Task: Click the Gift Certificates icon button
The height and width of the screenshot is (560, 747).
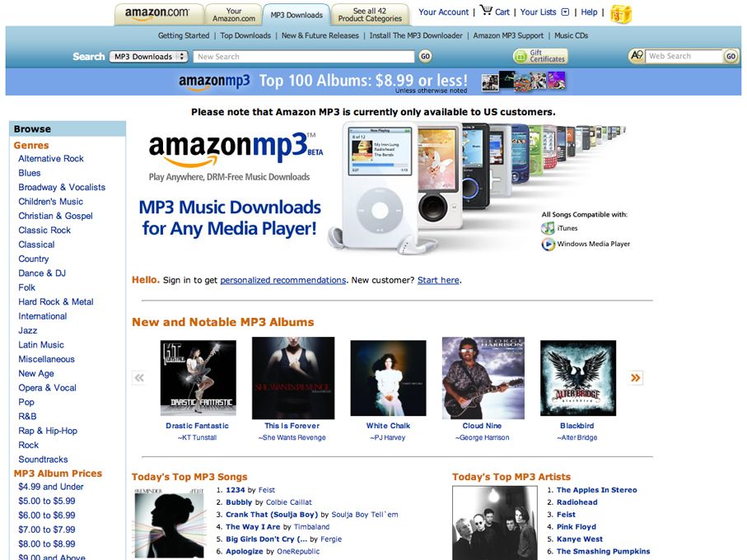Action: point(540,56)
